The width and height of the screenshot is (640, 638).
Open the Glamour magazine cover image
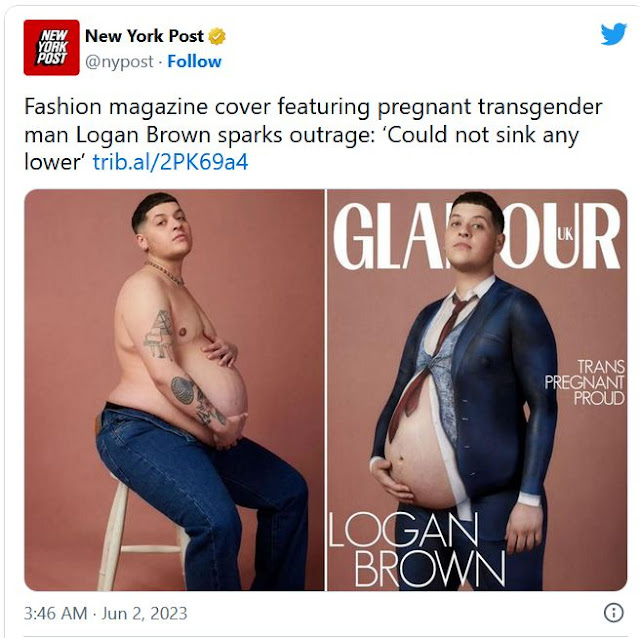[x=477, y=390]
